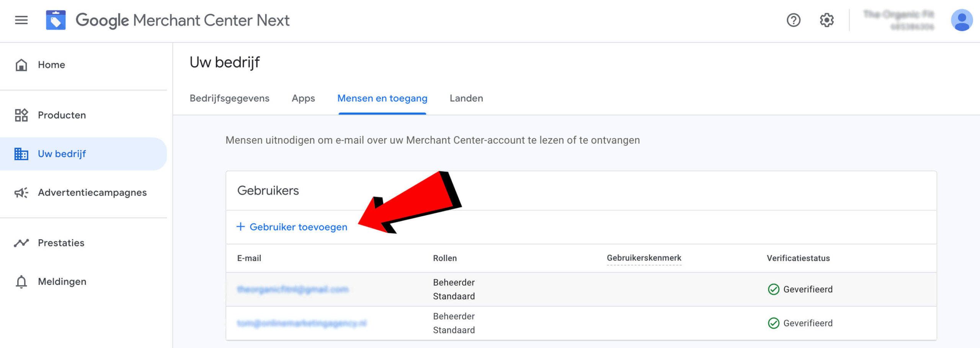Open the help question mark icon

pos(794,20)
